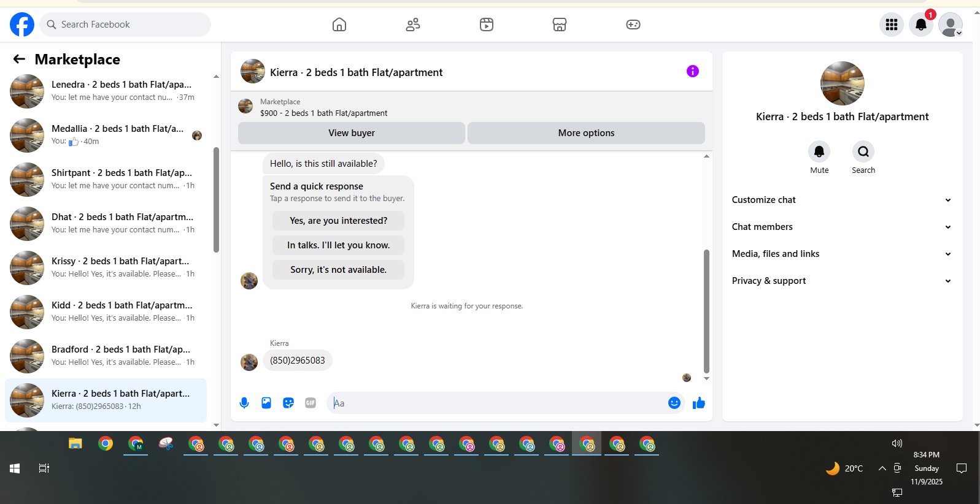The height and width of the screenshot is (504, 980).
Task: Click the chat messages scrollbar
Action: pyautogui.click(x=706, y=311)
